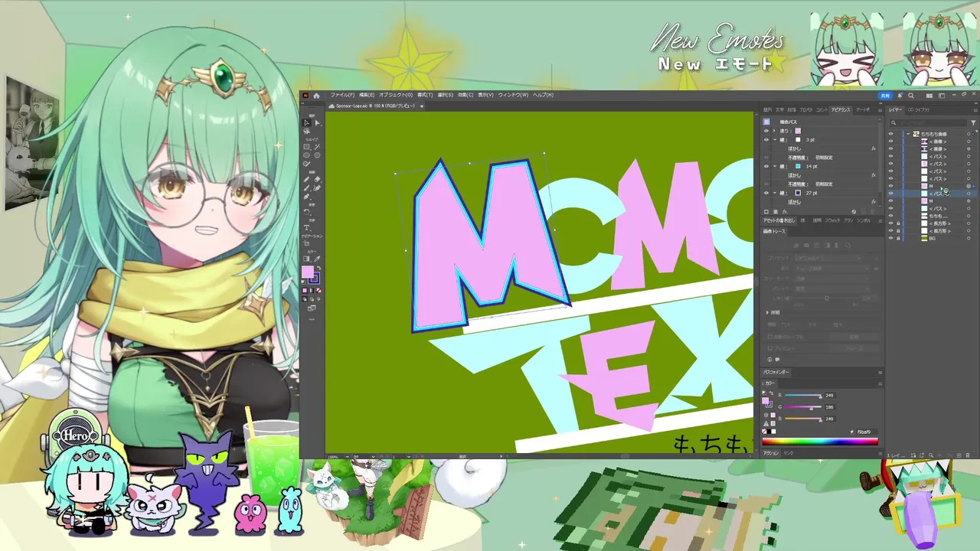Expand the 塗り fill attribute row
This screenshot has height=551, width=980.
pos(774,131)
